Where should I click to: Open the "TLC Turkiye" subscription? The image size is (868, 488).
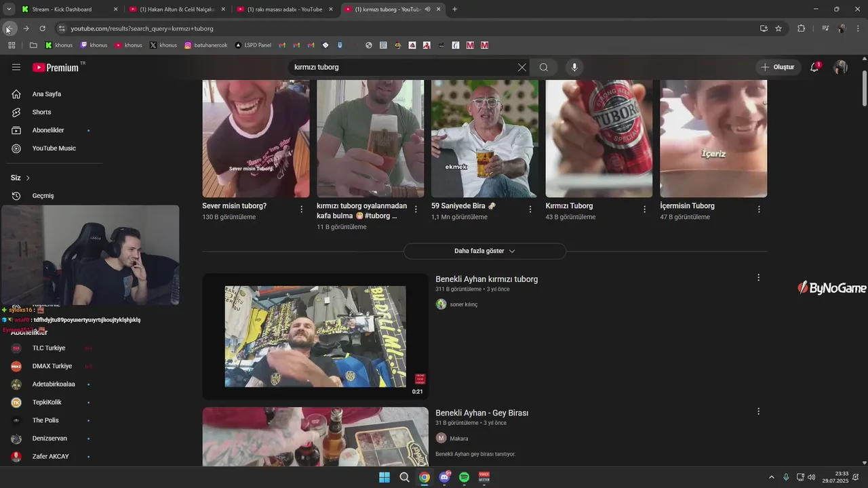pyautogui.click(x=49, y=348)
